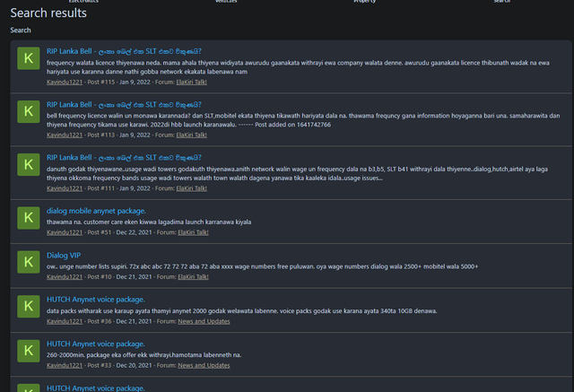The height and width of the screenshot is (392, 574).
Task: Select the 'Search results' page heading
Action: pyautogui.click(x=48, y=13)
